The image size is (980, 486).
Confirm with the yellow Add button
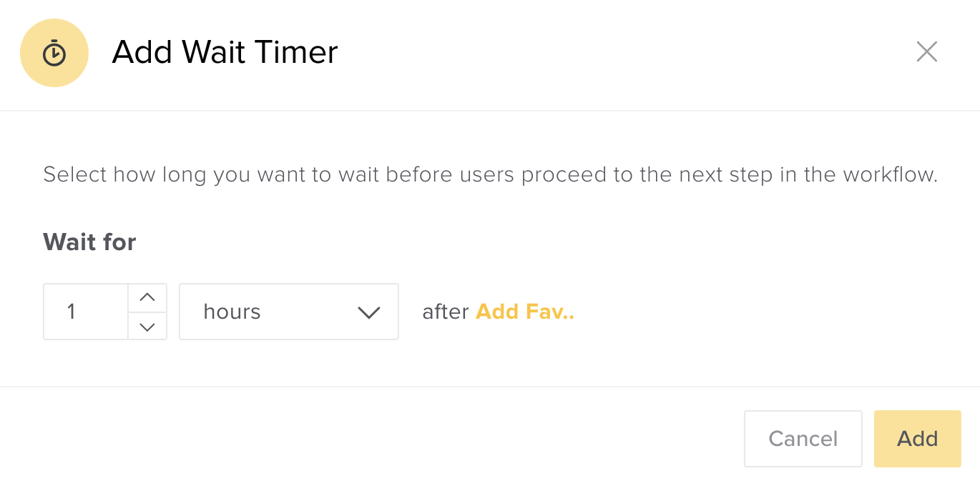[x=917, y=438]
